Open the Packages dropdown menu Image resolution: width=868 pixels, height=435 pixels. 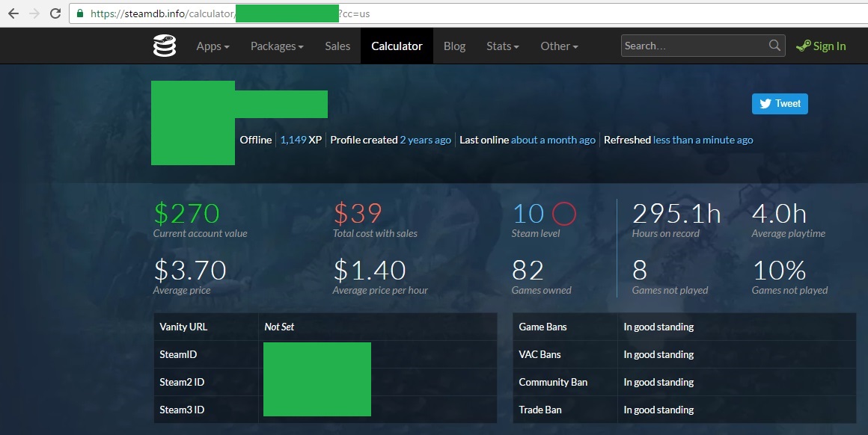tap(277, 46)
